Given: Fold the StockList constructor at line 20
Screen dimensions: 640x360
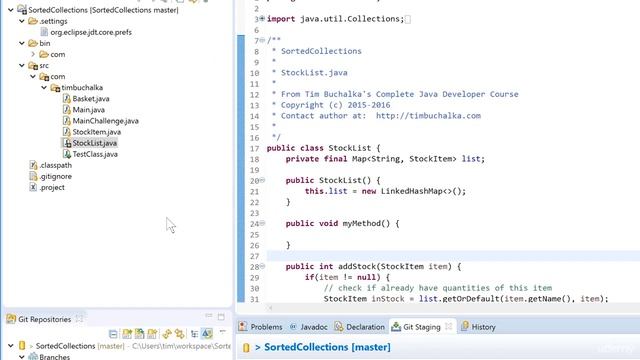Looking at the screenshot, I should (x=262, y=180).
